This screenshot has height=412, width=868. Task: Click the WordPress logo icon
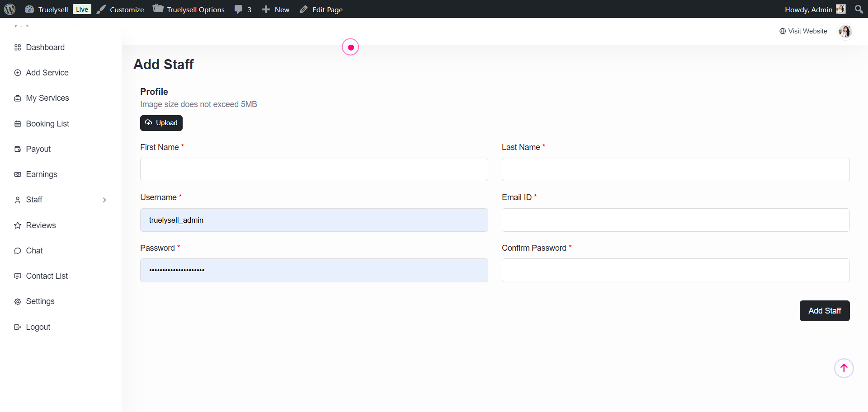9,9
